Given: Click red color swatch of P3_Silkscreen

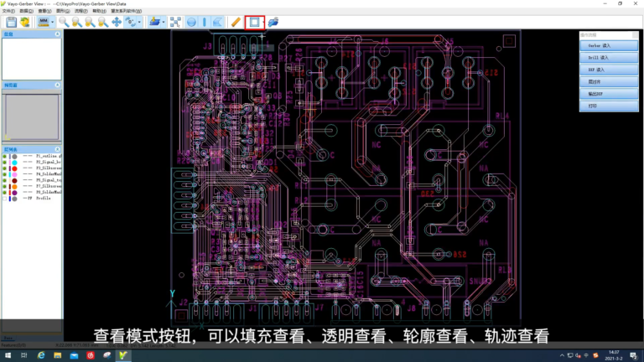Looking at the screenshot, I should click(14, 168).
